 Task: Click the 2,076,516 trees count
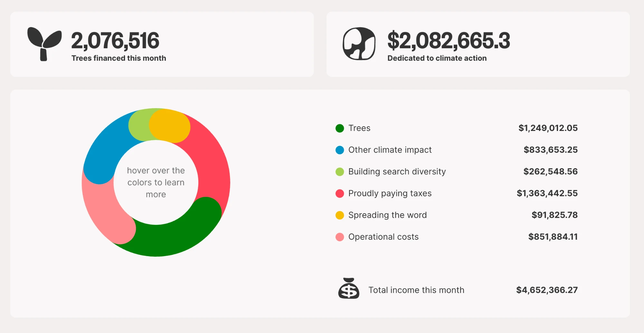click(115, 41)
